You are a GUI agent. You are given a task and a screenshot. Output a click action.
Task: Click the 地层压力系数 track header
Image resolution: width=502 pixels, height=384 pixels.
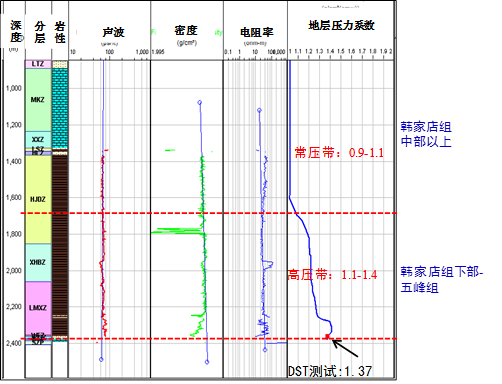click(341, 25)
